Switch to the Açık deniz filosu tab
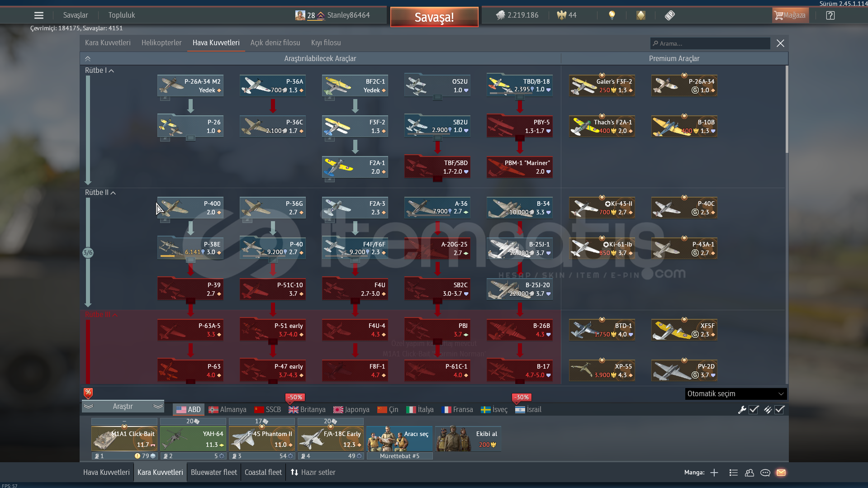 [x=275, y=43]
